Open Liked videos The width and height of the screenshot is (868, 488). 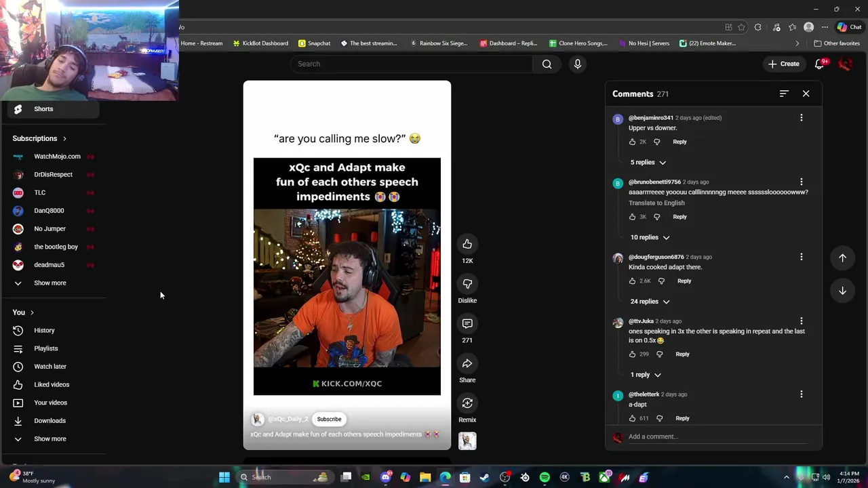pos(54,384)
